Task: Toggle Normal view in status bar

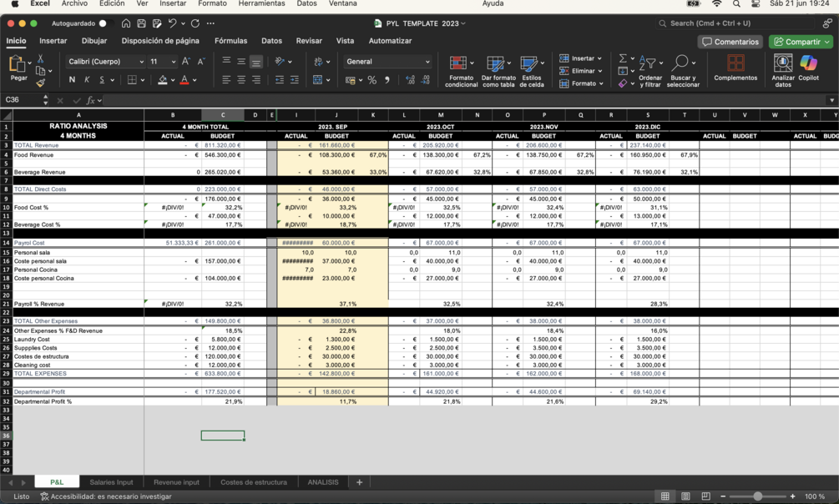Action: pos(665,496)
